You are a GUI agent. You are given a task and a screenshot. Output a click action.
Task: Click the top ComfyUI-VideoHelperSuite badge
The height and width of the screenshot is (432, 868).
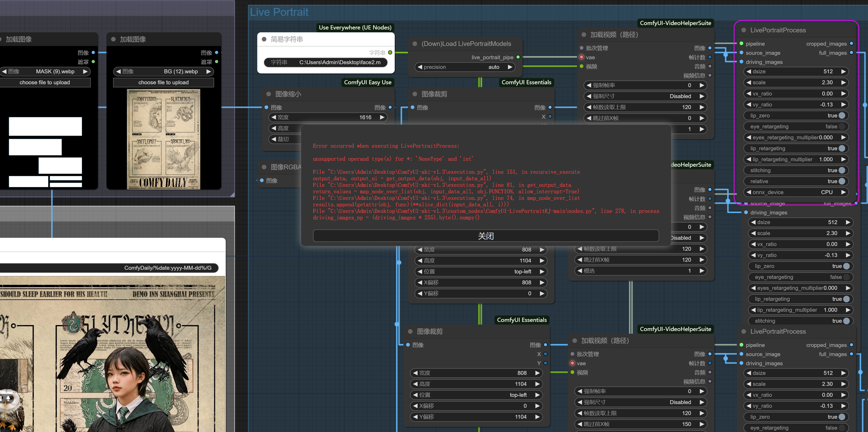(x=675, y=23)
